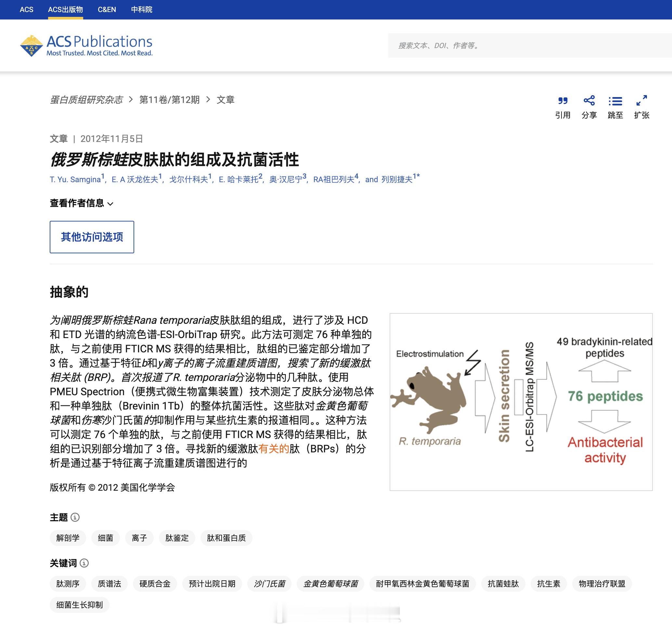672x630 pixels.
Task: Click the 硬质合金 keyword tag
Action: (155, 584)
